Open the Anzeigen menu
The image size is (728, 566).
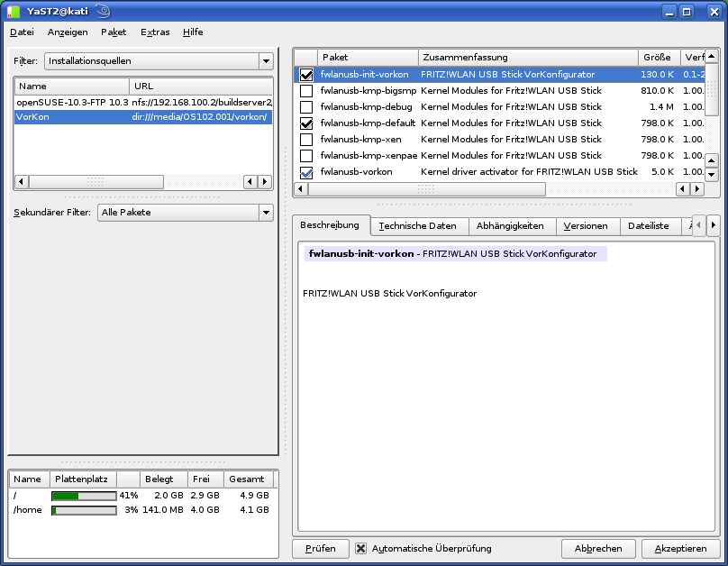(68, 32)
